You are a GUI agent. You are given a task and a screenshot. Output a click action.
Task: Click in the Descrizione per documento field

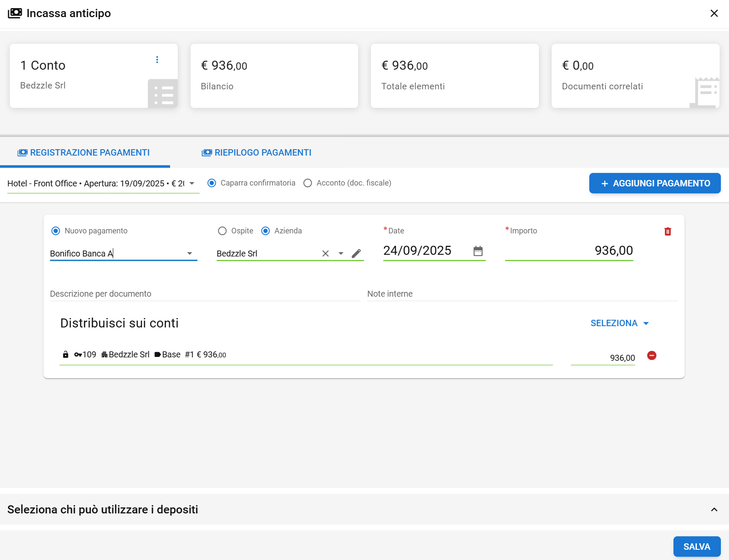(205, 294)
